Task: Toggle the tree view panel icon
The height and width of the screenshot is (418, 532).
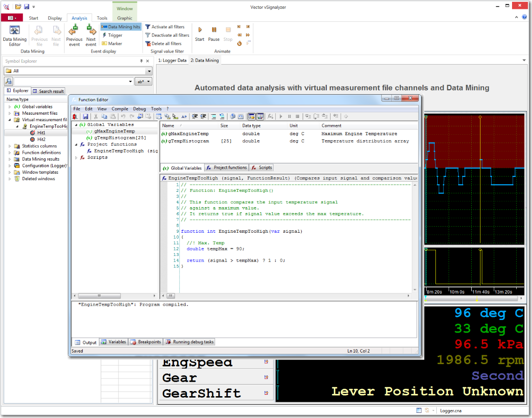Action: 252,117
